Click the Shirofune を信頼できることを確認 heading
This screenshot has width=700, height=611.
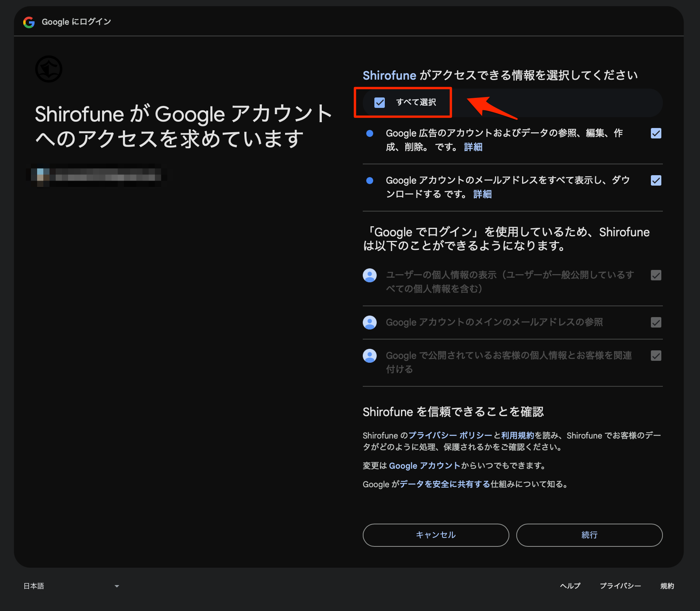point(453,412)
